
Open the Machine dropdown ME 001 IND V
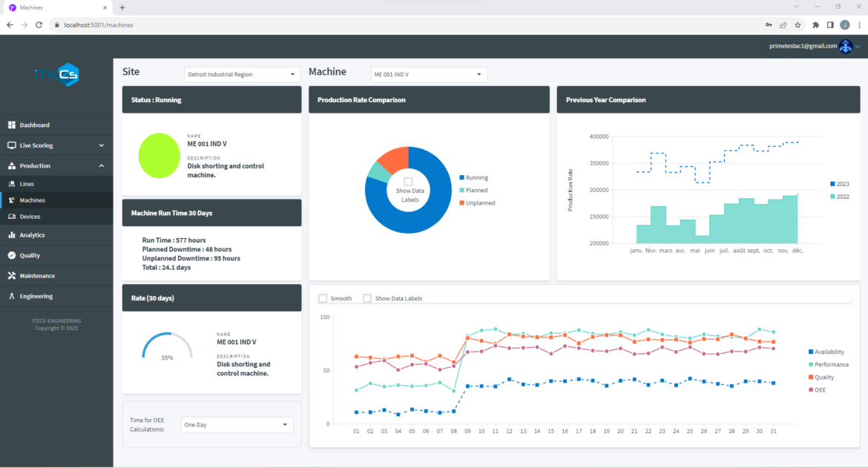[429, 74]
